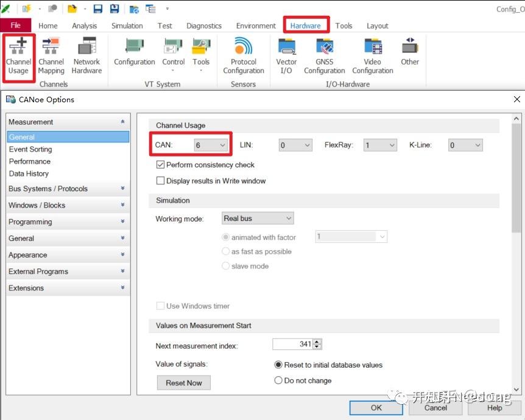Open the customize quick access toolbar arrow
Screen dimensions: 525x420
point(167,9)
